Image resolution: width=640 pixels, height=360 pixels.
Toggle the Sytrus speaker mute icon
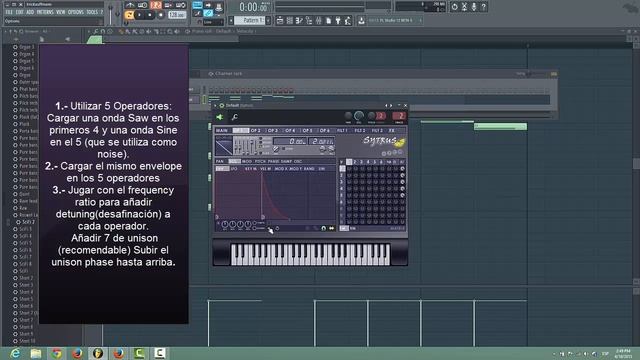point(219,117)
